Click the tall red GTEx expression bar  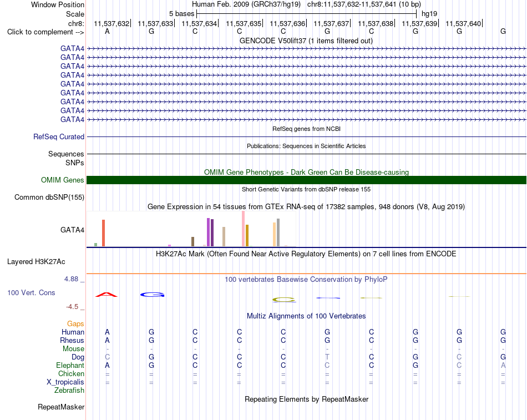pos(104,233)
